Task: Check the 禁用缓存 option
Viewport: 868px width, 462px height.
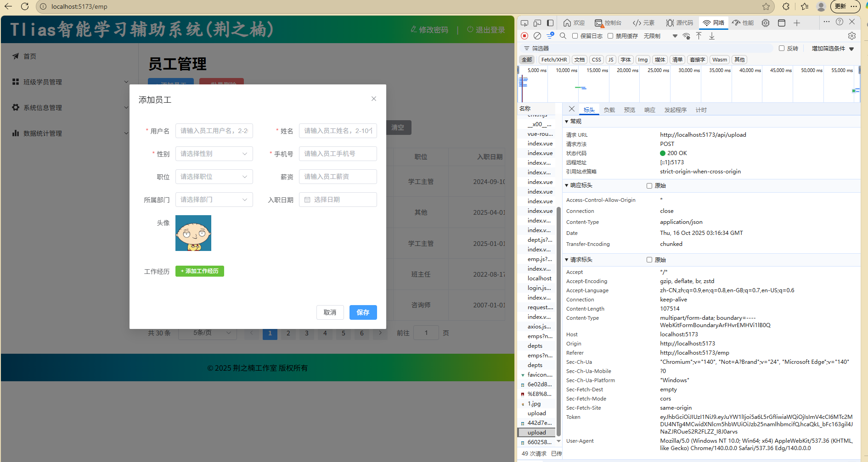Action: pos(610,36)
